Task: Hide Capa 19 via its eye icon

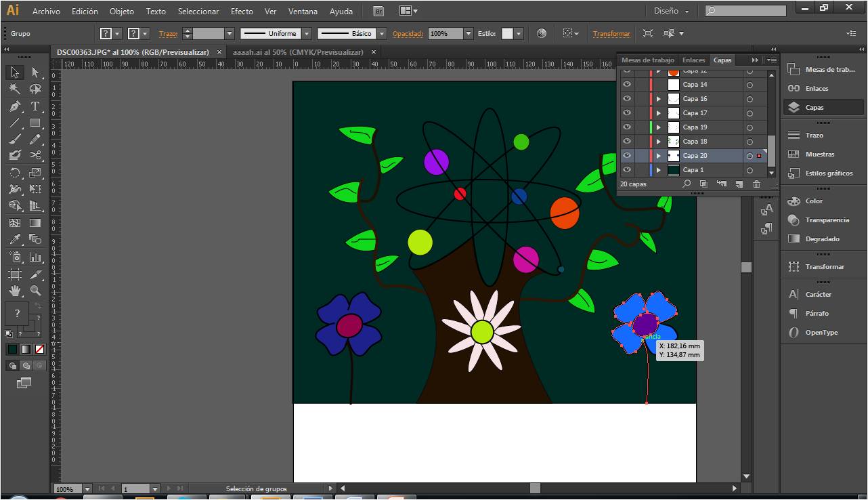Action: coord(626,127)
